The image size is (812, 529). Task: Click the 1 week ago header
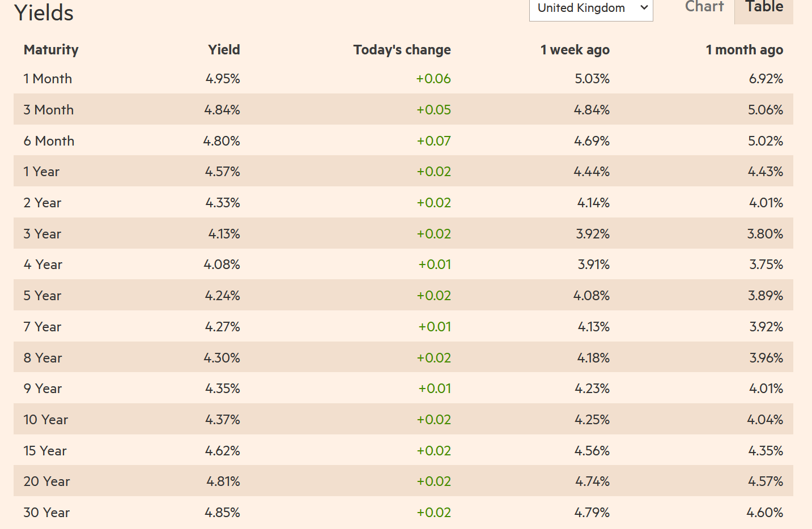(575, 50)
